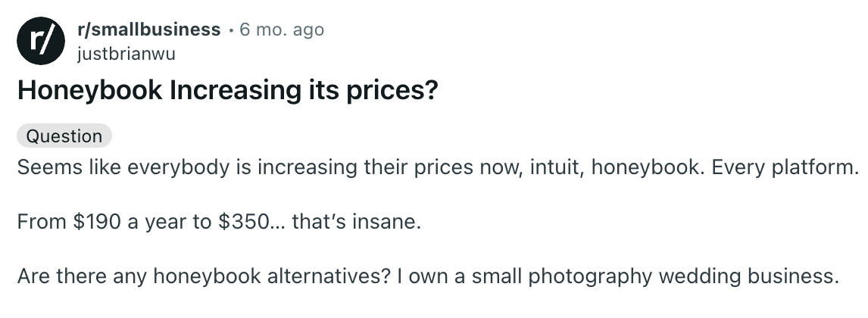Click the word "Honeybook" in the title

point(89,91)
